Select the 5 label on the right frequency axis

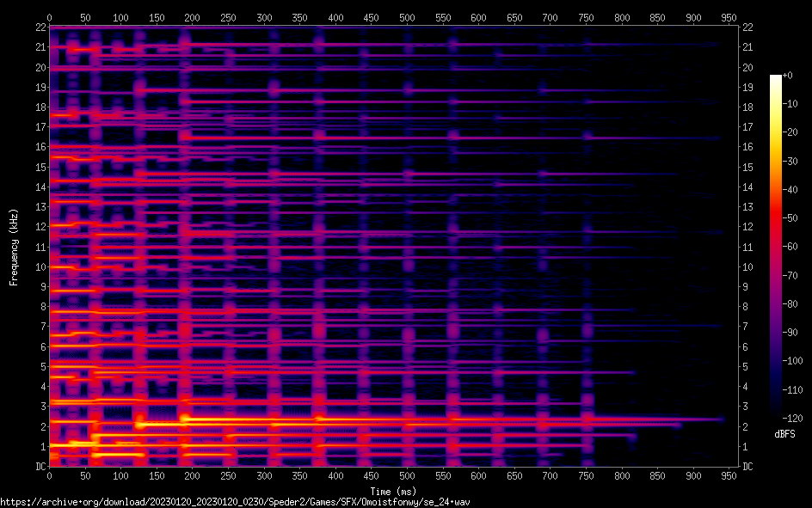click(746, 367)
